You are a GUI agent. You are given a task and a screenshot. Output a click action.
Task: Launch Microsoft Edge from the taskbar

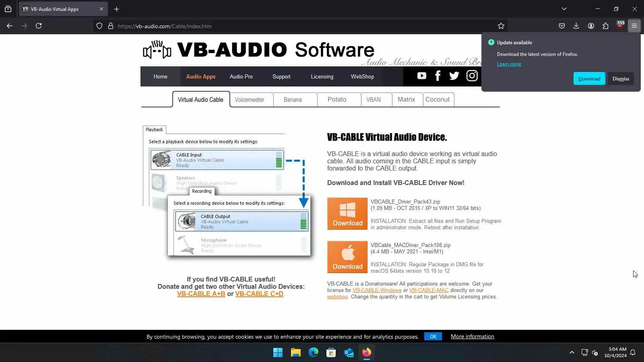point(314,353)
